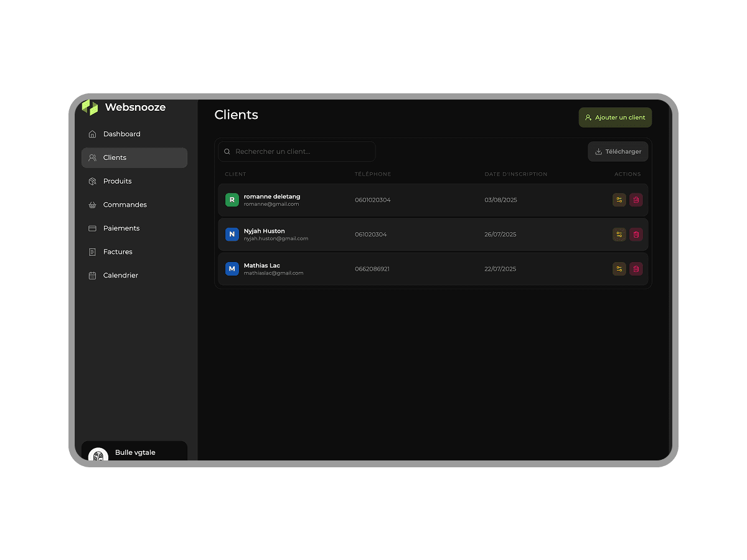Viewport: 747px width, 560px height.
Task: Go to the Produits section
Action: pyautogui.click(x=118, y=181)
